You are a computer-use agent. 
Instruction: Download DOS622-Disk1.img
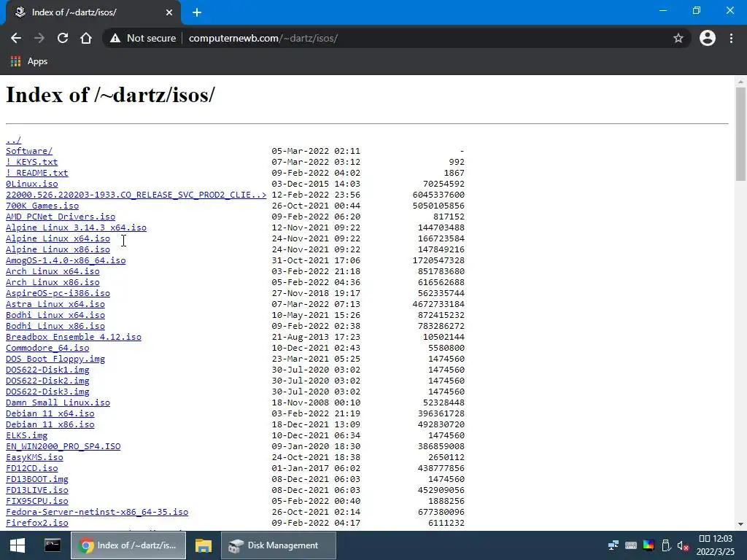pyautogui.click(x=47, y=370)
